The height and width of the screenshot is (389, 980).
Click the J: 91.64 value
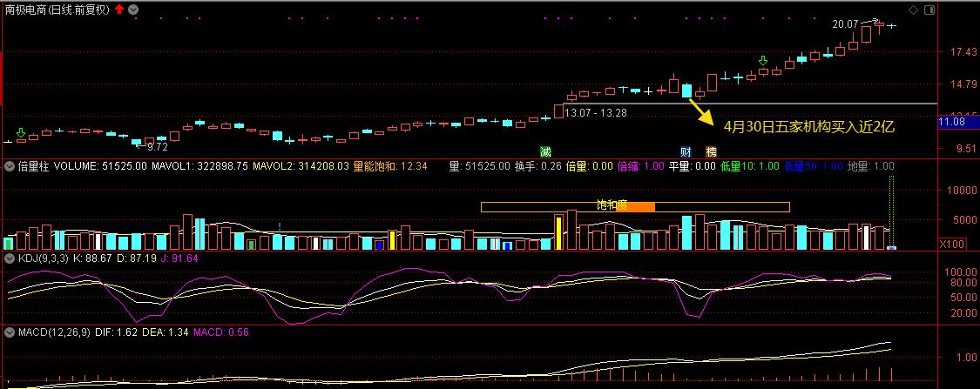179,258
